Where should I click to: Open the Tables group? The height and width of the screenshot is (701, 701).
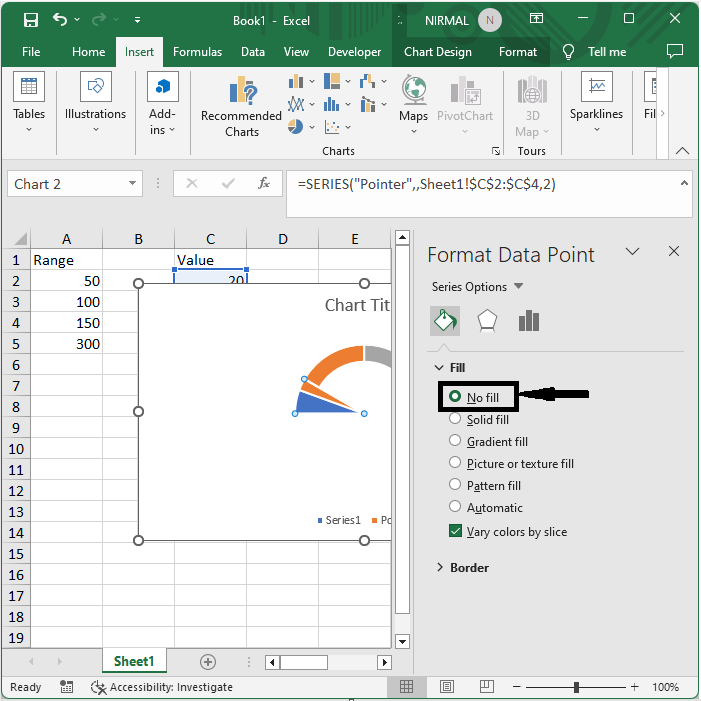(x=29, y=103)
